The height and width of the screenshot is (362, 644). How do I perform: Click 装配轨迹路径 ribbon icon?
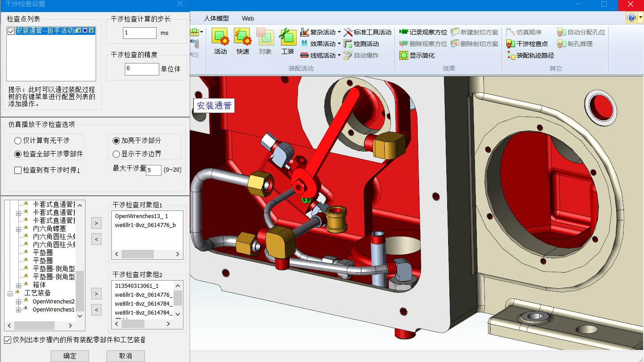point(530,55)
